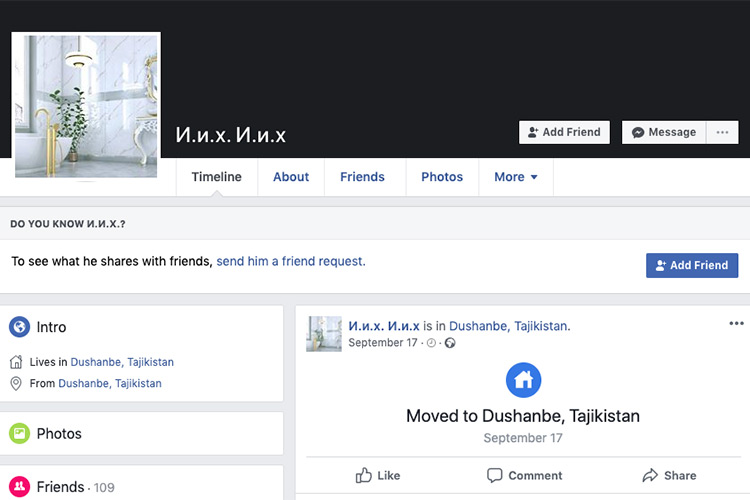View the Photos tab
Viewport: 750px width, 500px height.
pyautogui.click(x=442, y=177)
